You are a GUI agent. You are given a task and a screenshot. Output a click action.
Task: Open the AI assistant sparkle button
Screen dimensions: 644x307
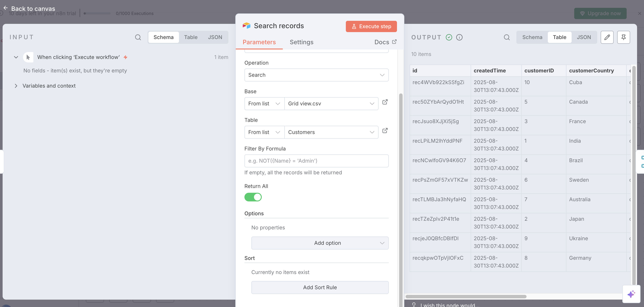[x=631, y=294]
